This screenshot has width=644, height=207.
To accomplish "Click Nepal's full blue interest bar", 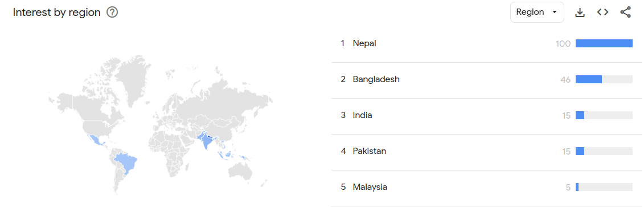I will [604, 43].
